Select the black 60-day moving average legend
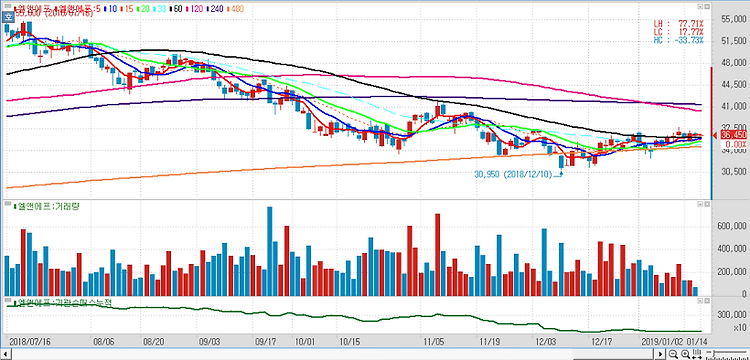Viewport: 750px width, 360px height. [176, 9]
